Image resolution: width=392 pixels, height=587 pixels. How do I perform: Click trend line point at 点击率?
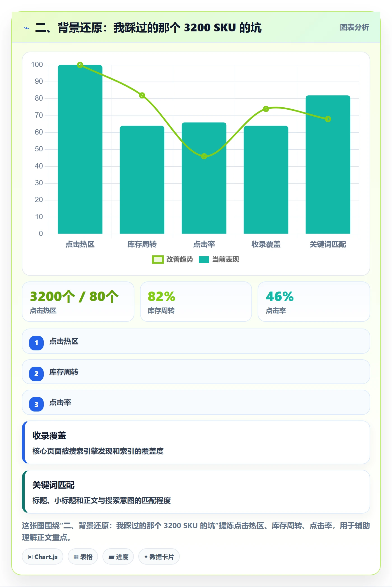[x=204, y=156]
